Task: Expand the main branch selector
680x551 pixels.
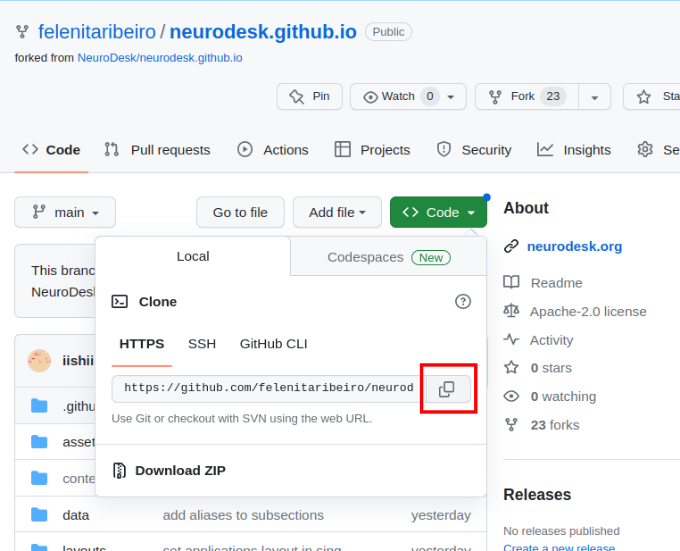Action: pos(65,212)
